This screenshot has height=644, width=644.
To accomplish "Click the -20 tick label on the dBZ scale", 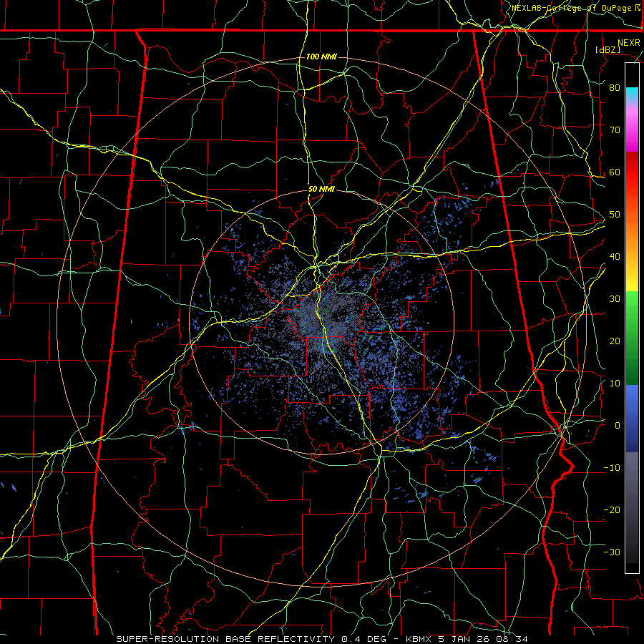I will [612, 510].
